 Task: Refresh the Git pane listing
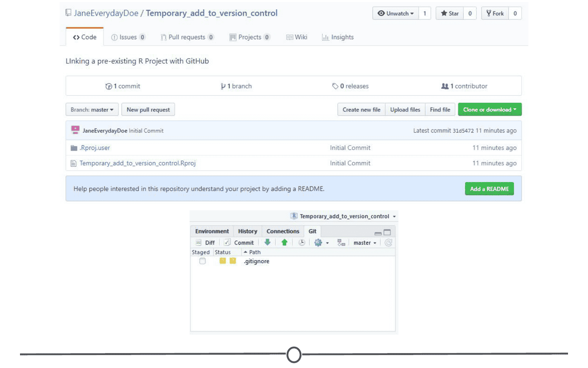(388, 242)
